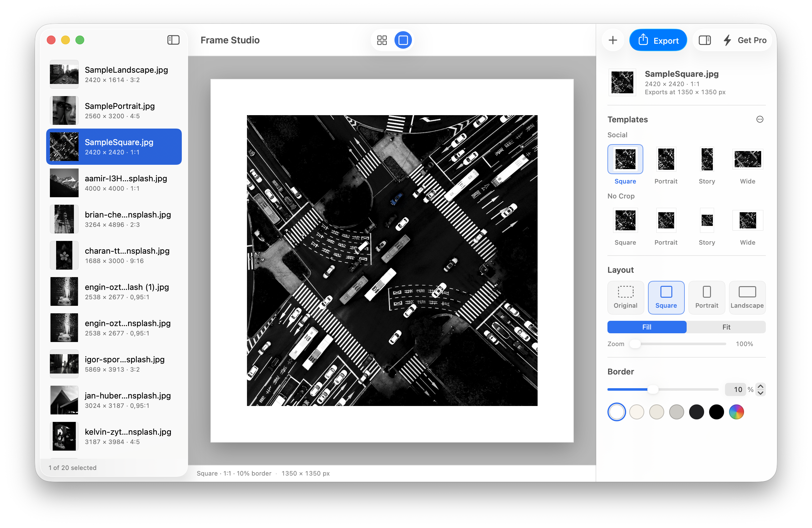The image size is (812, 528).
Task: Pick the white border color swatch
Action: pyautogui.click(x=616, y=412)
